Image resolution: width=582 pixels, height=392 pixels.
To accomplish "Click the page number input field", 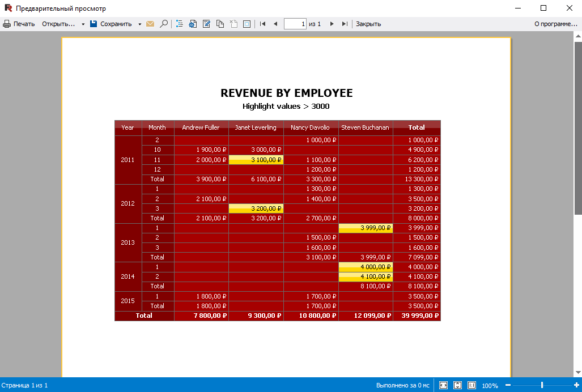I will (x=295, y=24).
